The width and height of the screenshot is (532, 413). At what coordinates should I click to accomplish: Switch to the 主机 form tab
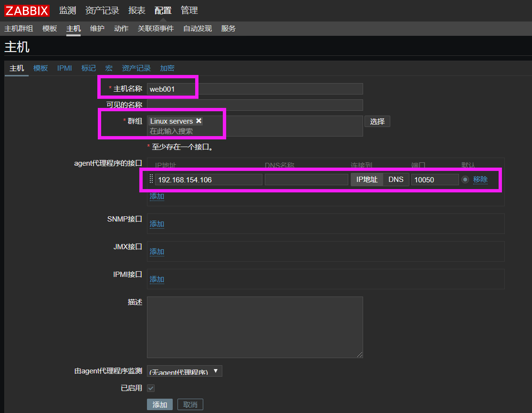pos(17,68)
